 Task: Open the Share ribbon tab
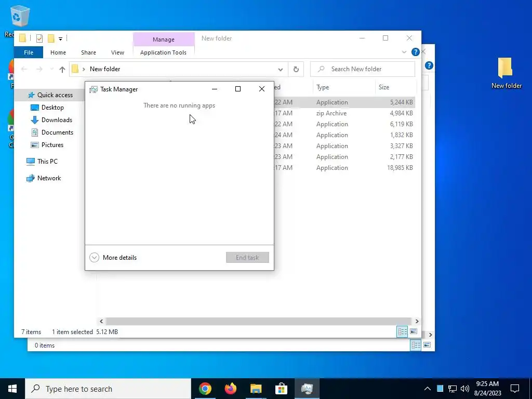point(88,52)
